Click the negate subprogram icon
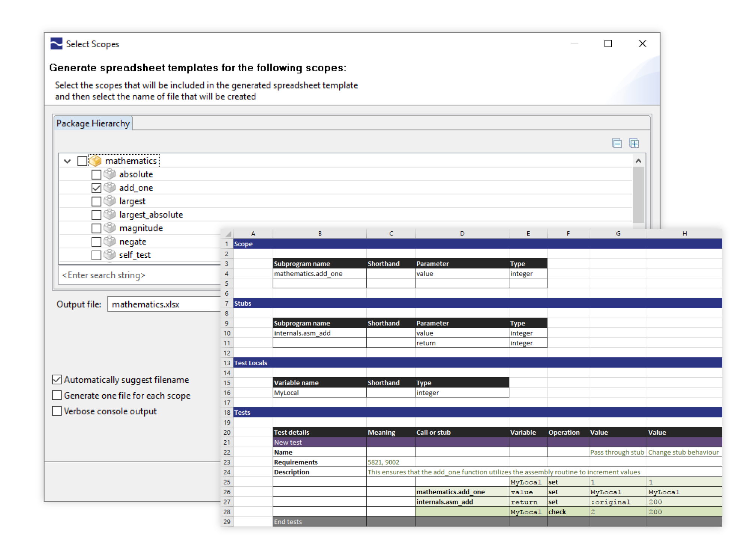 coord(109,241)
